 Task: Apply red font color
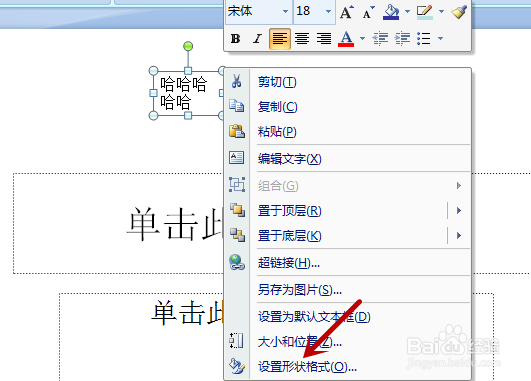[346, 39]
